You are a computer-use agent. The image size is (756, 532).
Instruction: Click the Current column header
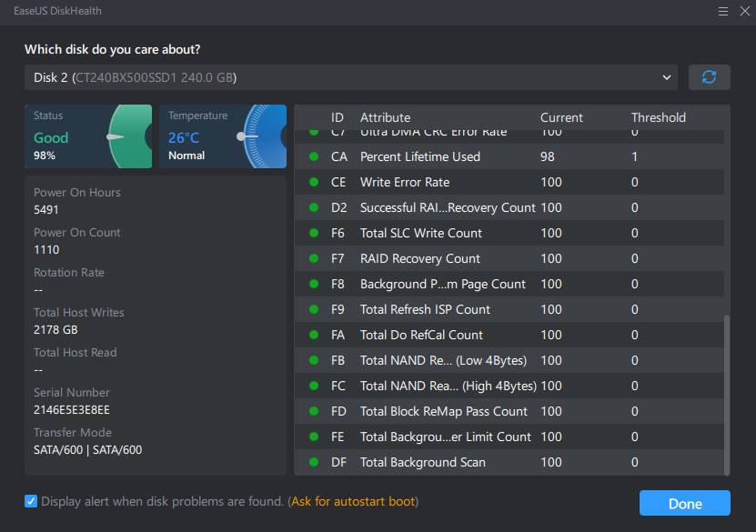tap(561, 117)
